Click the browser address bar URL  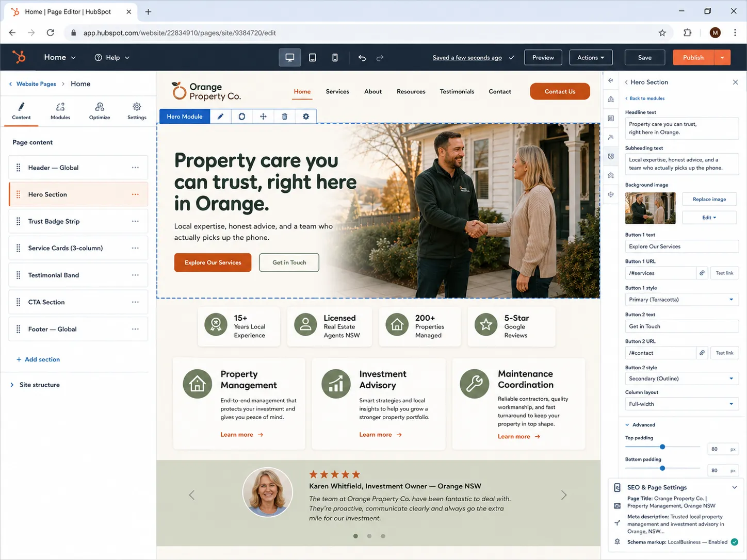pos(180,32)
